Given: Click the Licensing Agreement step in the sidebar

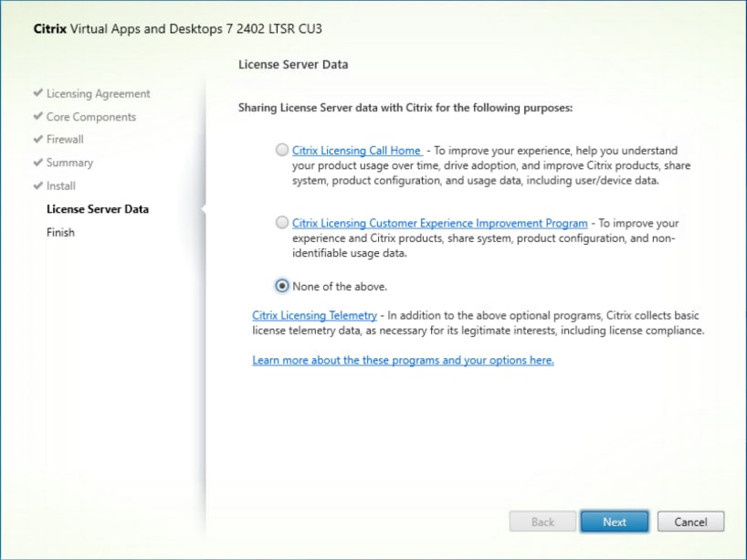Looking at the screenshot, I should (98, 94).
